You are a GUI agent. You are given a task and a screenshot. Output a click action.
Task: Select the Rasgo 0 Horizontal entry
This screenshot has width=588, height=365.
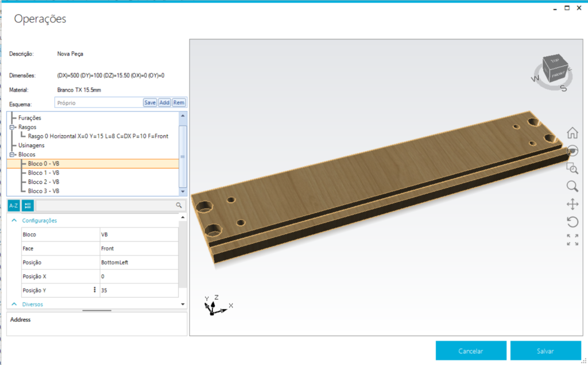pyautogui.click(x=98, y=136)
